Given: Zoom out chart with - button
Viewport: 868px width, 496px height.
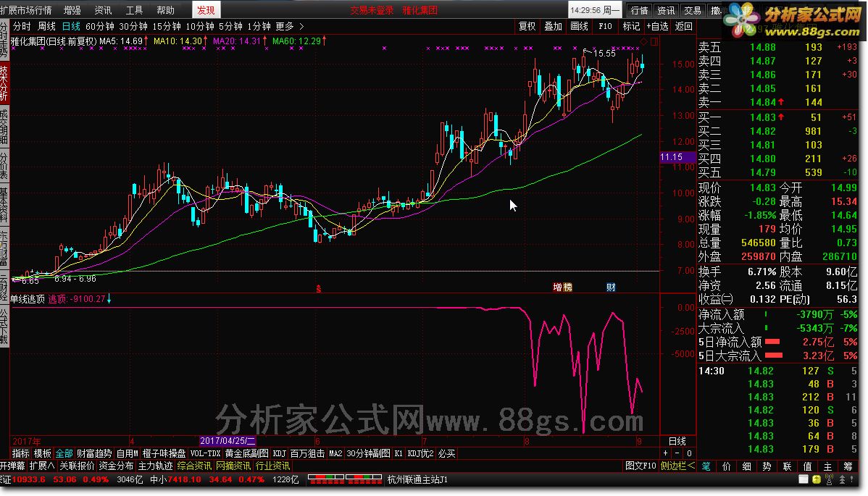Looking at the screenshot, I should (x=677, y=453).
